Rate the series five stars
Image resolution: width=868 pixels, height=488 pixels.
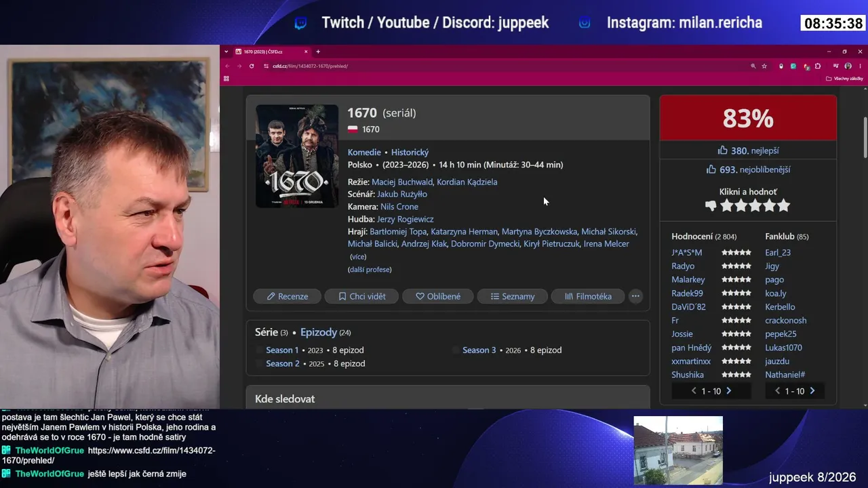coord(784,205)
